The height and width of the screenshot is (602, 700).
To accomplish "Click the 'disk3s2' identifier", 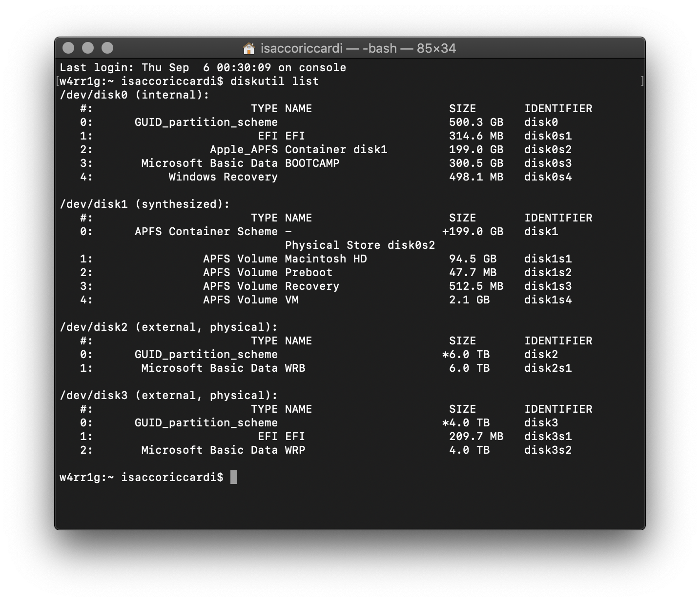I will [548, 450].
